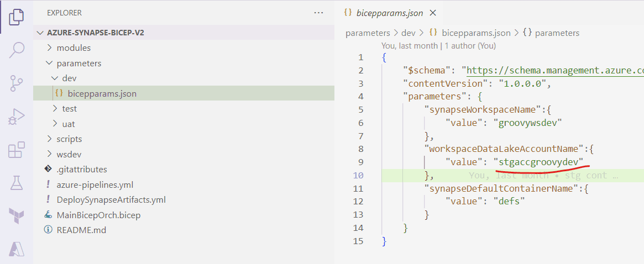Open the Testing flask icon
The image size is (644, 264).
click(x=17, y=183)
